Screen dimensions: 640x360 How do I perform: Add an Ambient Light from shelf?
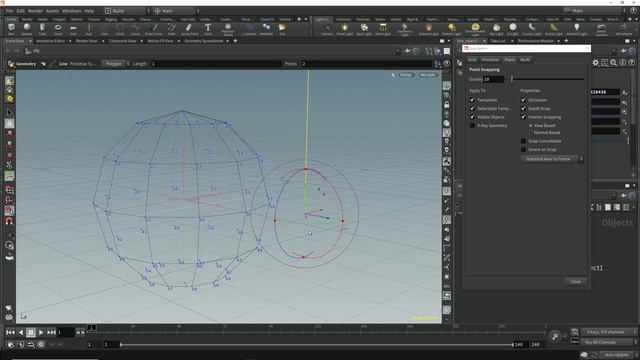coord(576,29)
